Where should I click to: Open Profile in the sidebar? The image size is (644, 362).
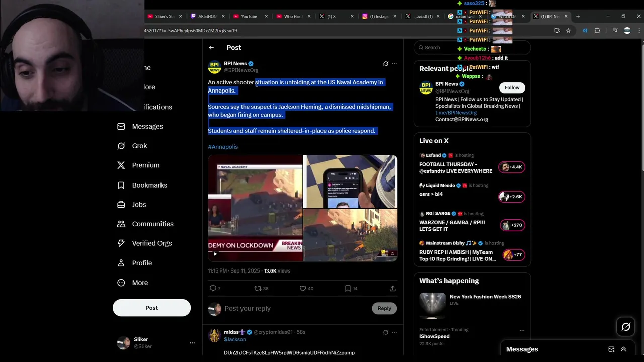click(x=142, y=263)
